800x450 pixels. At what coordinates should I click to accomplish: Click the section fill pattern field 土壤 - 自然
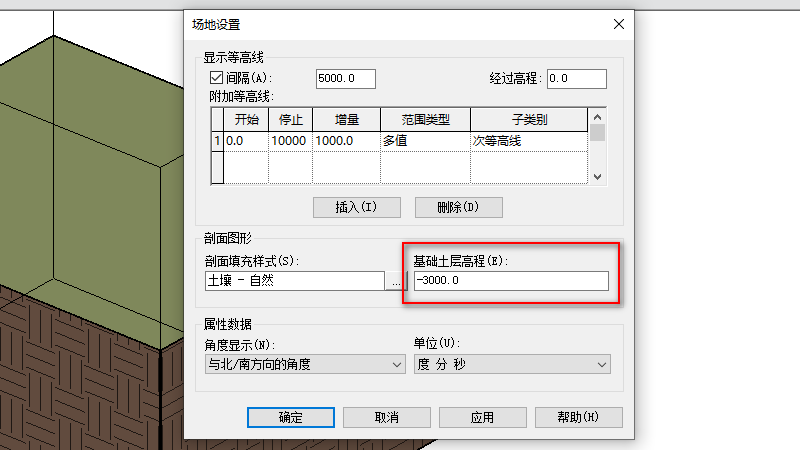click(x=294, y=281)
